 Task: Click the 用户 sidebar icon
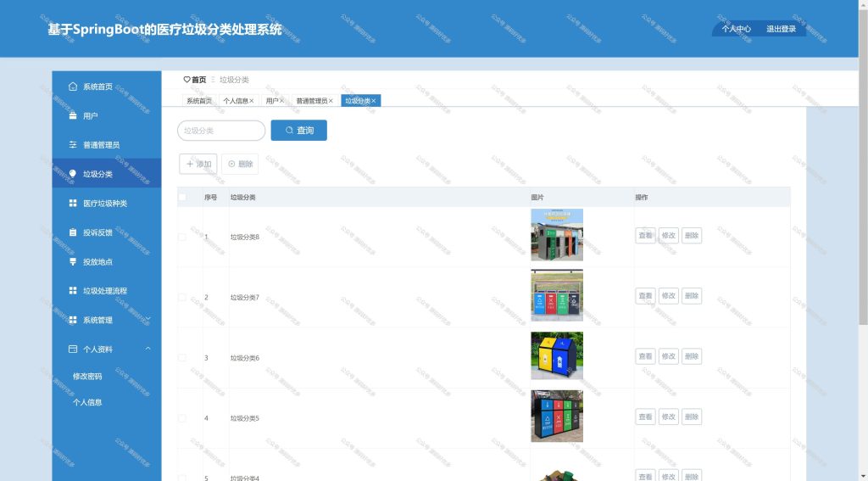[73, 115]
